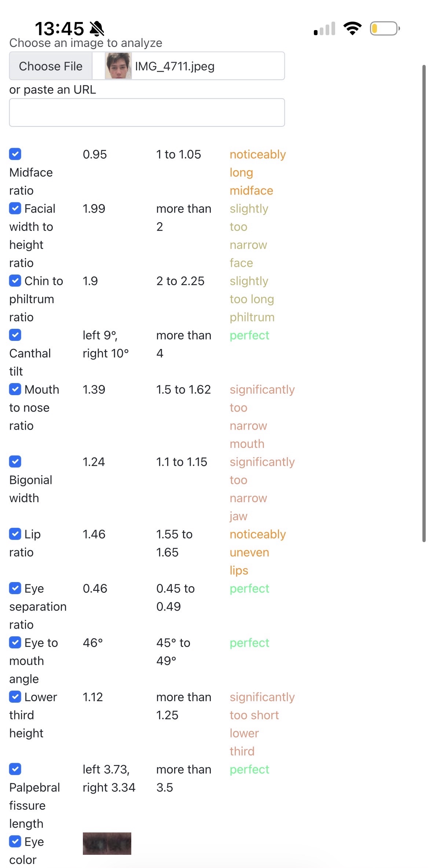
Task: Tap the silent mode bell icon
Action: [97, 29]
